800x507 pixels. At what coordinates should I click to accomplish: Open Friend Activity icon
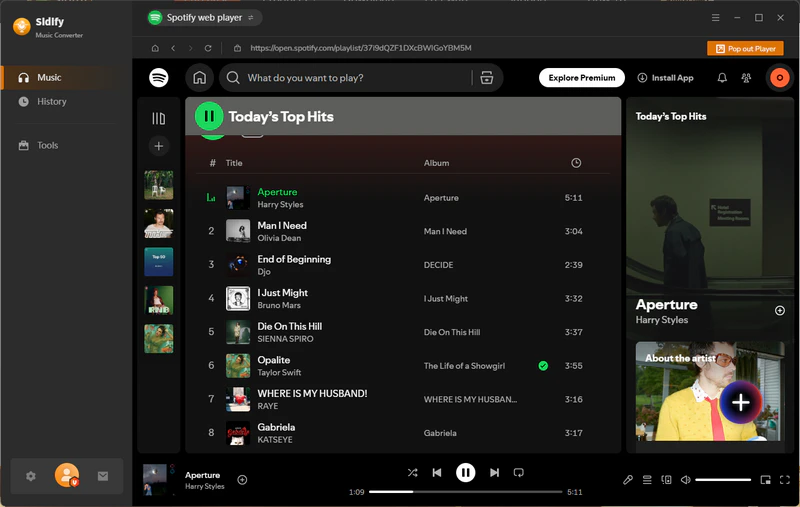(x=746, y=78)
